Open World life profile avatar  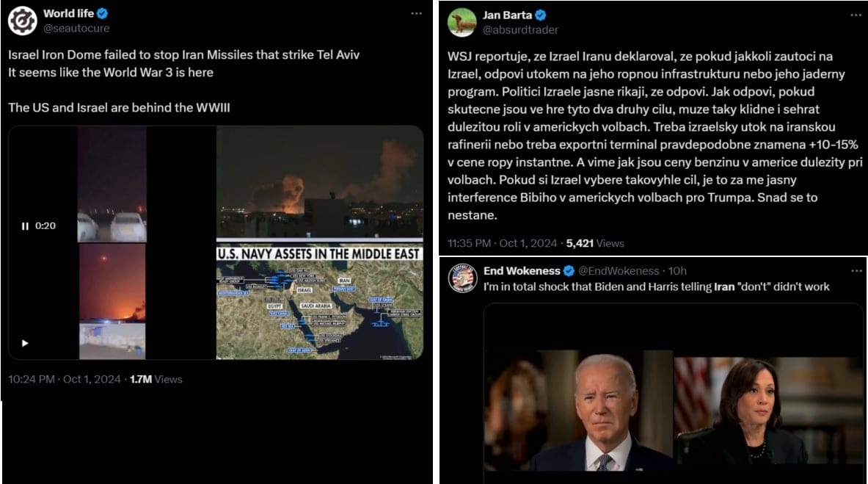click(x=22, y=21)
